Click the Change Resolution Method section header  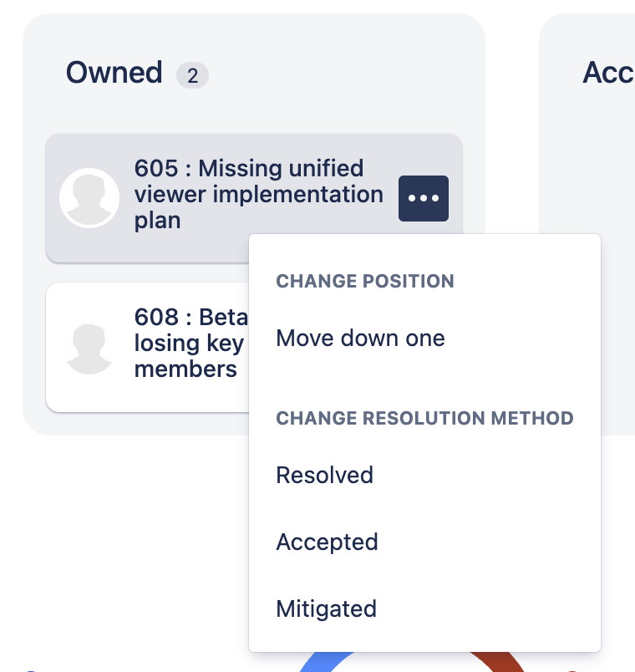(x=424, y=418)
